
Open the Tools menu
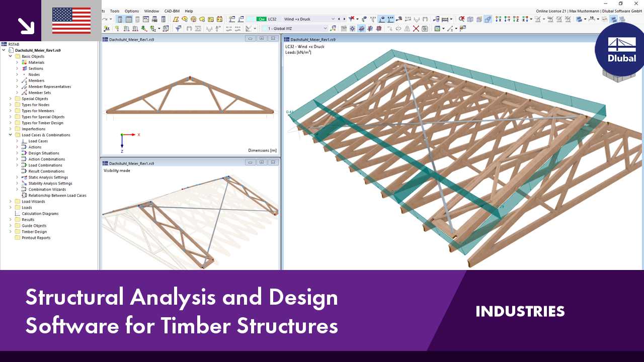coord(114,11)
